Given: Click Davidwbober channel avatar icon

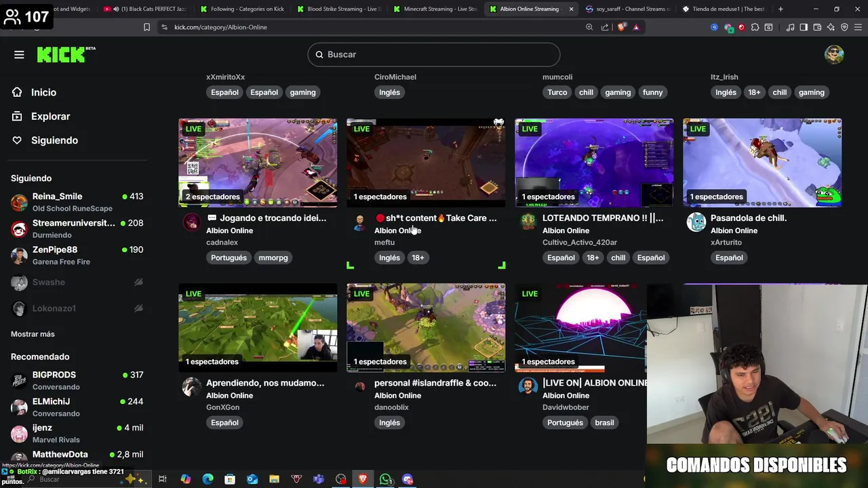Looking at the screenshot, I should click(528, 387).
